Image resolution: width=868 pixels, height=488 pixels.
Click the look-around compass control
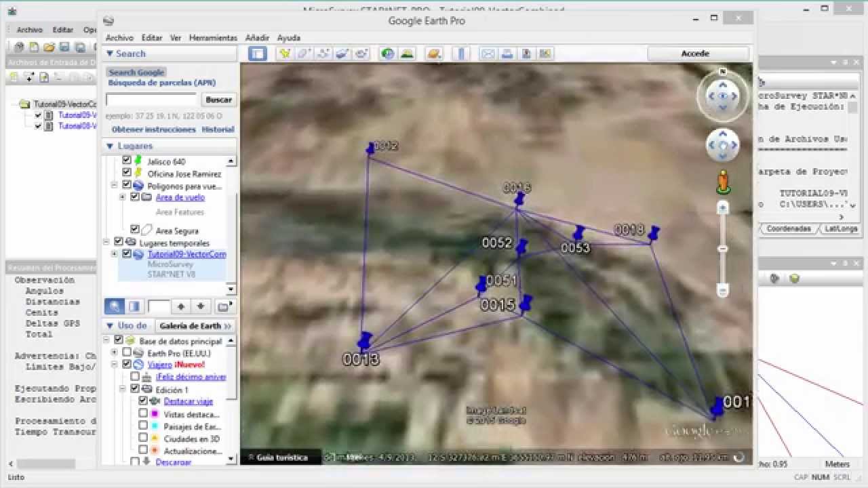(x=722, y=96)
